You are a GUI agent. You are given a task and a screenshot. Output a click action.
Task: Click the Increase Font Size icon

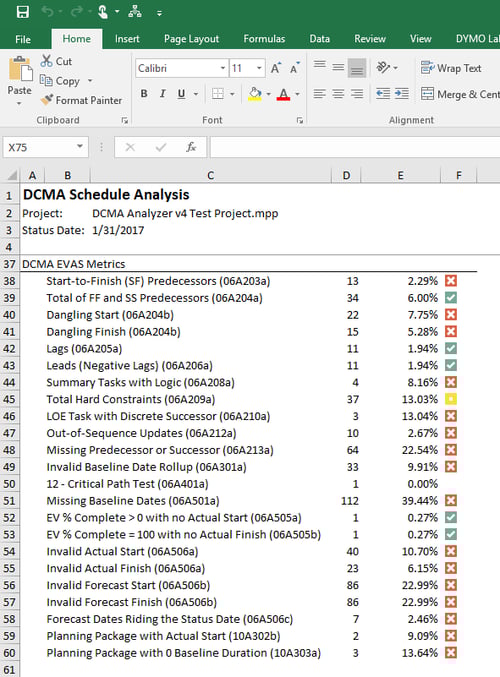tap(275, 68)
